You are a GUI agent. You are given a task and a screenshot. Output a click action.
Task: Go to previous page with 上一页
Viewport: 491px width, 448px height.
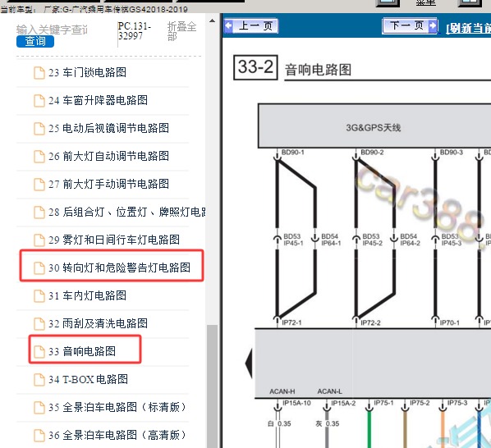point(251,25)
